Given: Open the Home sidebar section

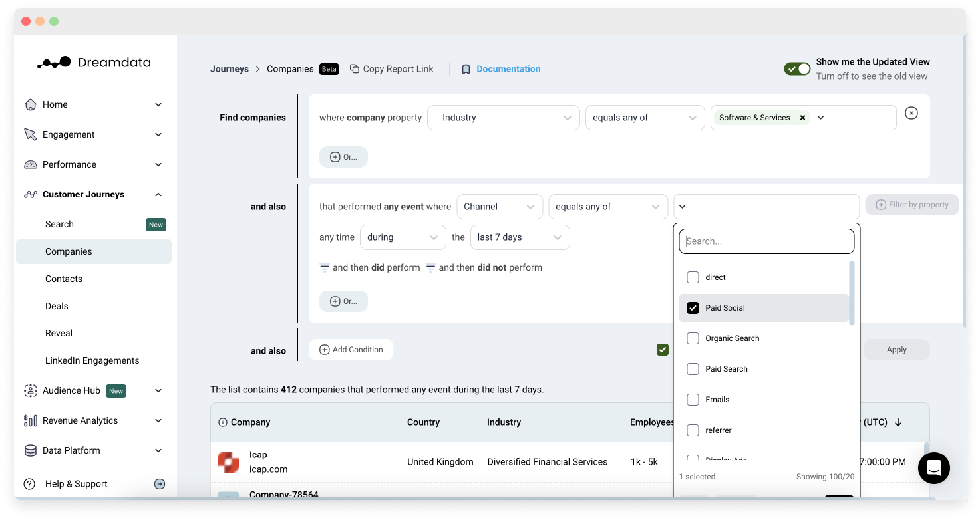Looking at the screenshot, I should [30, 104].
